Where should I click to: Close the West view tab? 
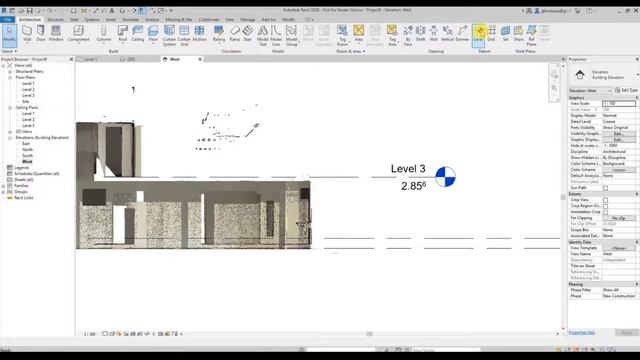click(x=200, y=60)
